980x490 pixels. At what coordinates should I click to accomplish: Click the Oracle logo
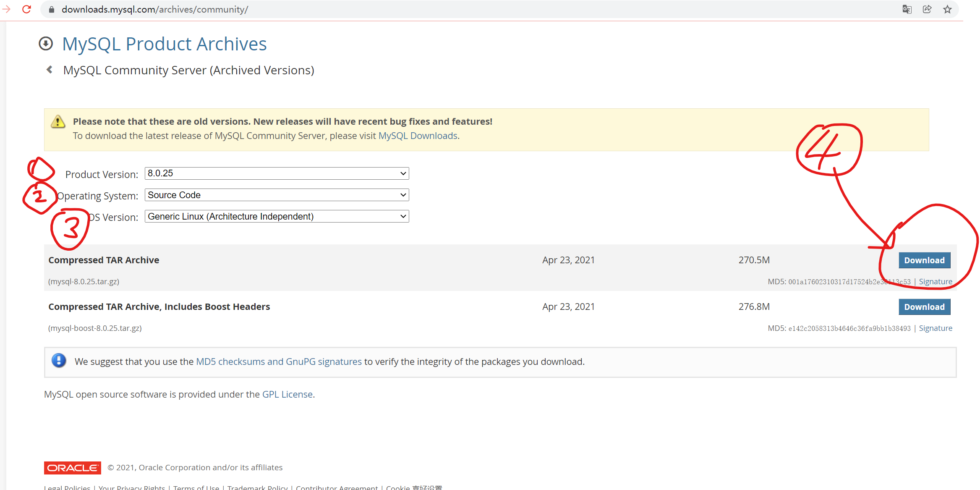tap(73, 468)
